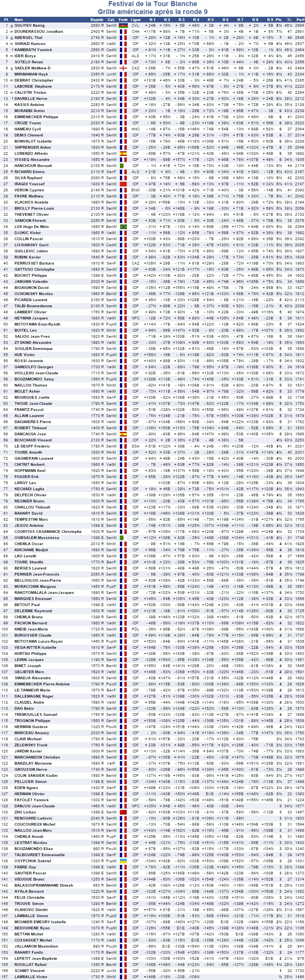Click the Brazil flag beside LUX Hugo De Melo
Screen dimensions: 305x980
click(123, 227)
